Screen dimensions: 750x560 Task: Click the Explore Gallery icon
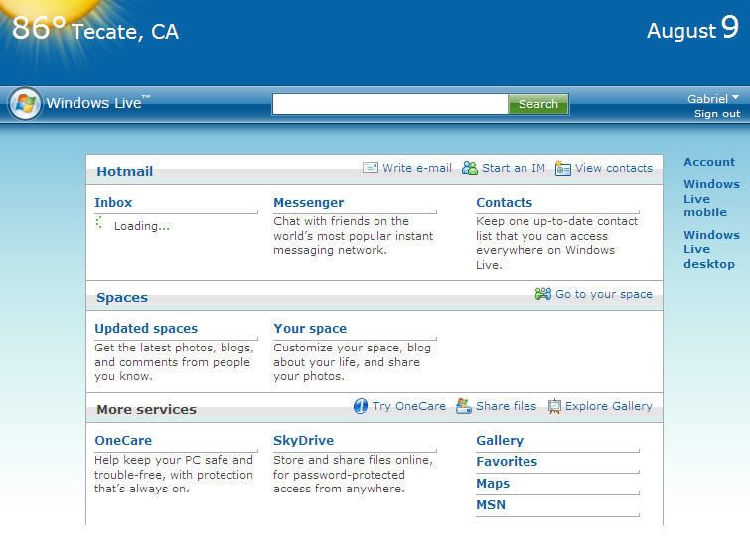click(x=554, y=406)
